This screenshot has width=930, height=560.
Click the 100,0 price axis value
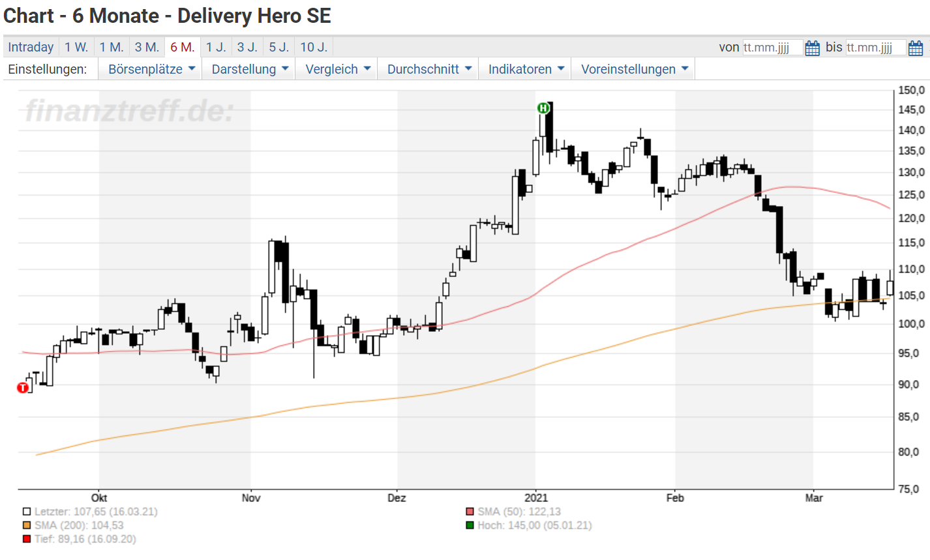point(912,324)
